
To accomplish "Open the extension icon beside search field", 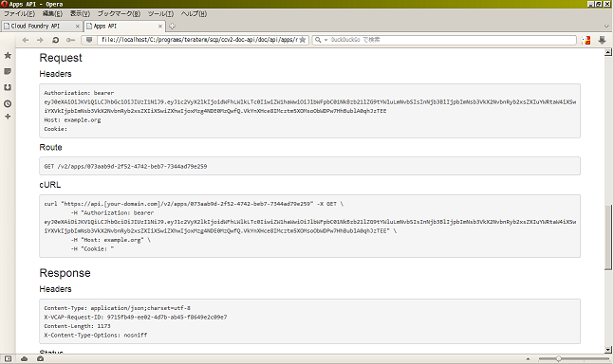I will coord(586,40).
